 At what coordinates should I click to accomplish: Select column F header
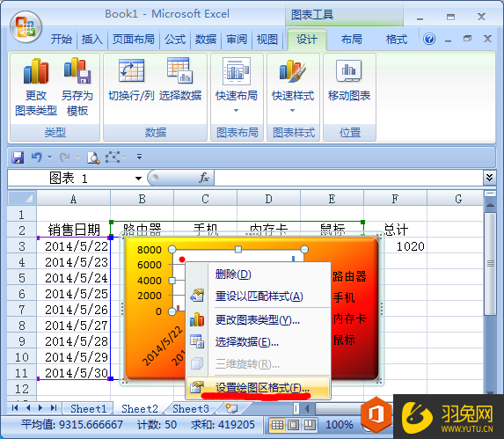coord(395,199)
